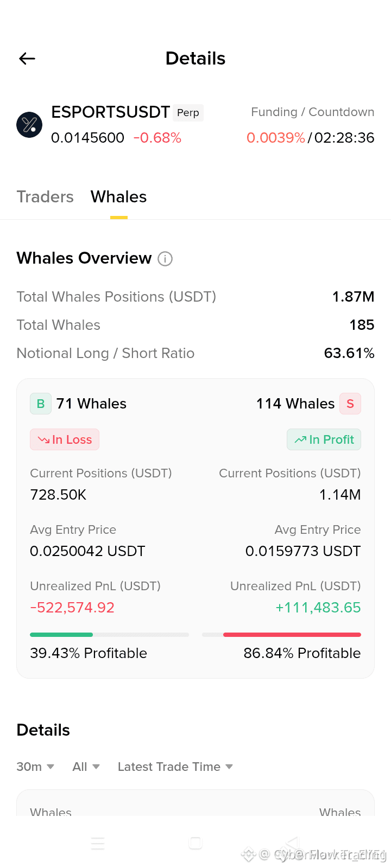The height and width of the screenshot is (868, 391).
Task: Tap the green B buy badge
Action: [41, 404]
